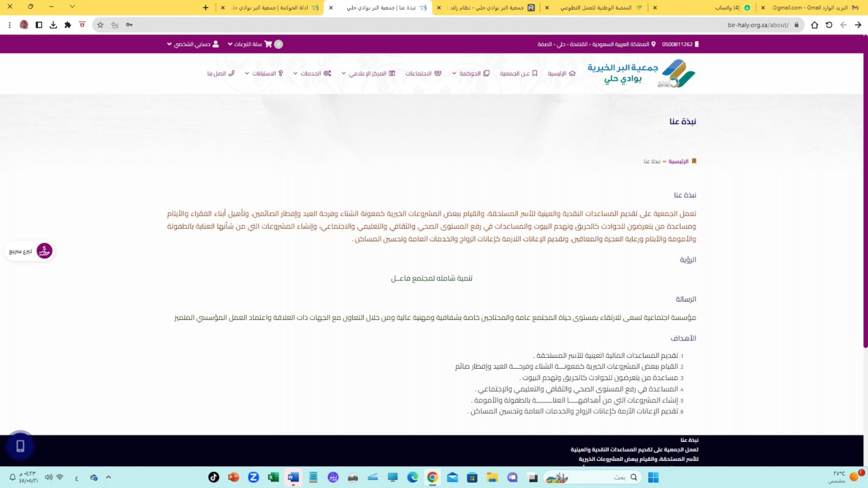Screen dimensions: 868x488
Task: Show browser downloads
Action: [x=53, y=25]
